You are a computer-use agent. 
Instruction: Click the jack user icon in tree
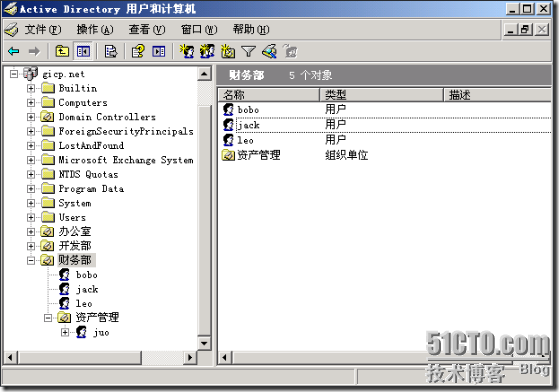pos(64,289)
